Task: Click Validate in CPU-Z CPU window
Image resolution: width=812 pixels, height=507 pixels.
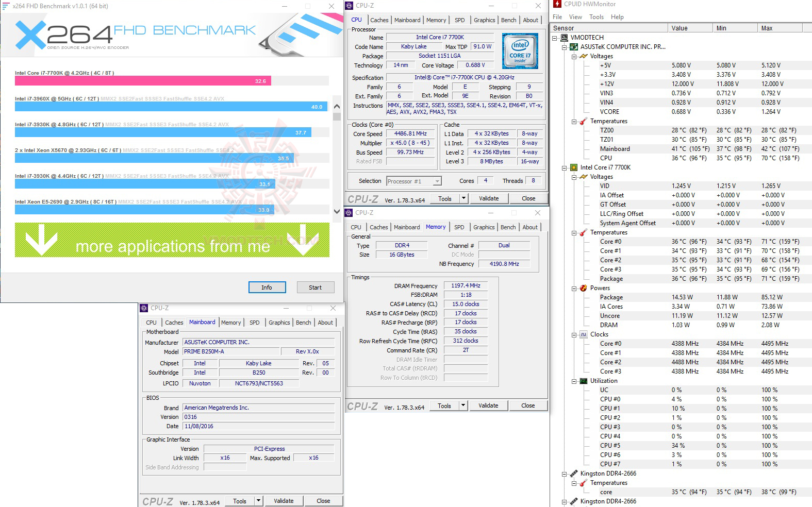Action: click(489, 198)
